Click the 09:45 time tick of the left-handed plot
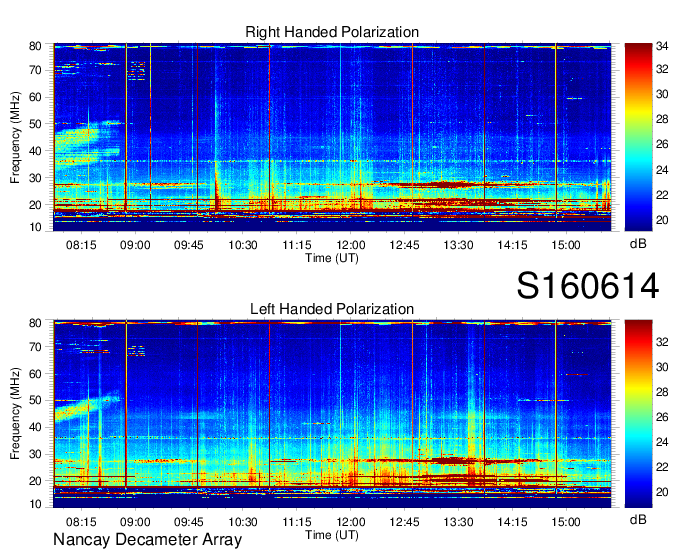Viewport: 680px width, 552px height. pyautogui.click(x=189, y=522)
